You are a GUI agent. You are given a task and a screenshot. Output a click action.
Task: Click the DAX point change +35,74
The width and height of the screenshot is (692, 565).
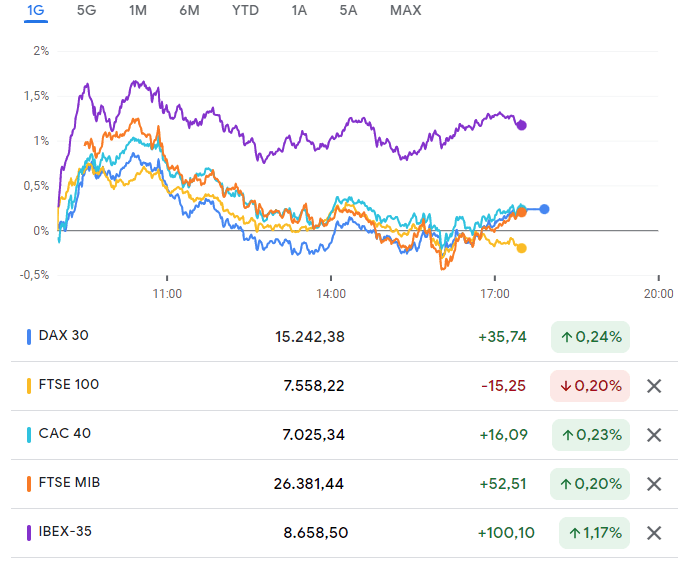[x=503, y=337]
